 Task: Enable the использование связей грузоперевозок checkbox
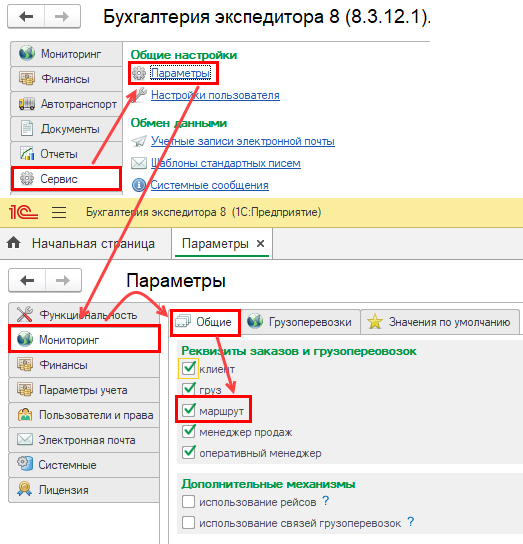(x=188, y=522)
